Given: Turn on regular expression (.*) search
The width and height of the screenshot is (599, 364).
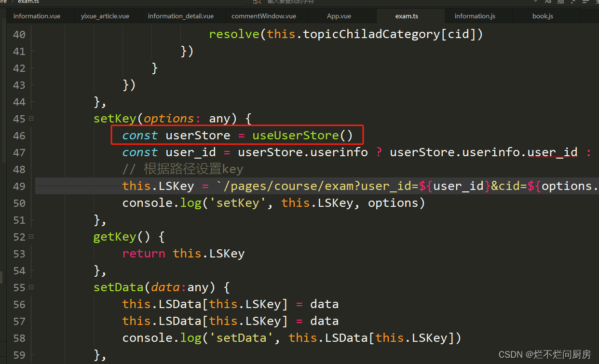Looking at the screenshot, I should 573,2.
